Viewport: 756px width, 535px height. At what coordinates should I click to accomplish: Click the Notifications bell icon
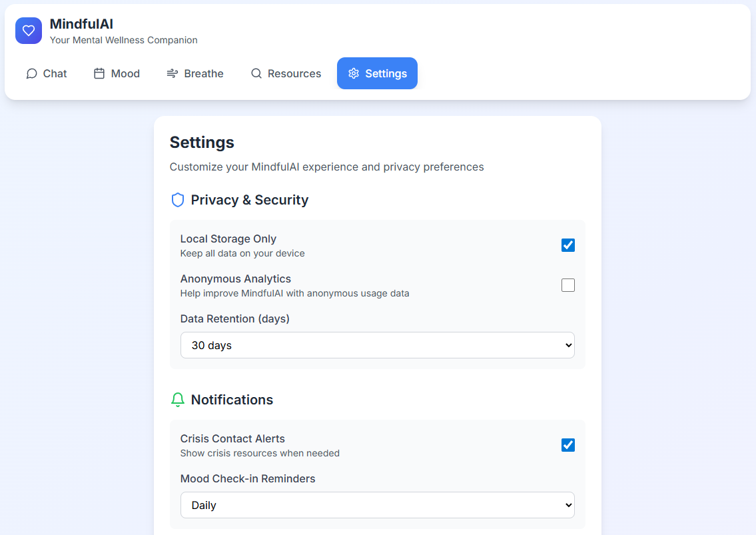(x=178, y=400)
